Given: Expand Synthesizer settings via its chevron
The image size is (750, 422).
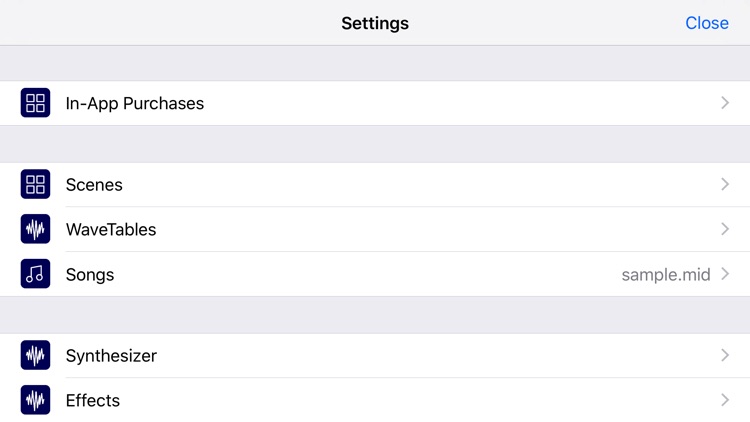Looking at the screenshot, I should point(725,355).
